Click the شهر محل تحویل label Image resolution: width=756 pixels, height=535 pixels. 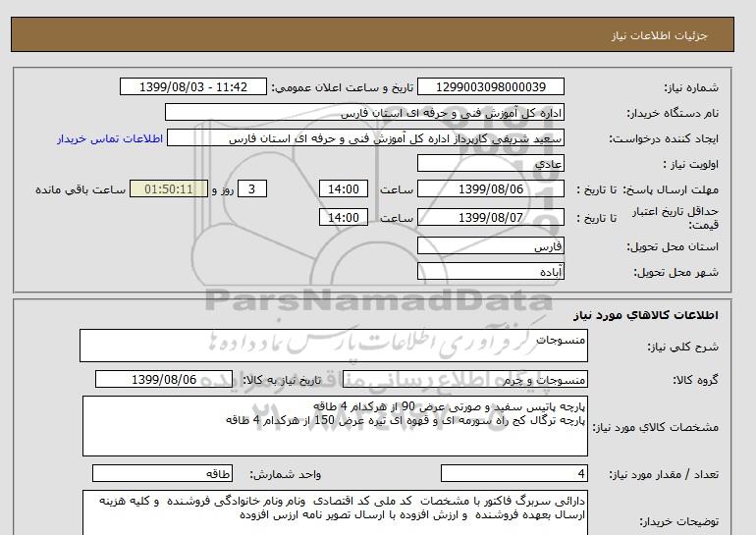click(675, 272)
